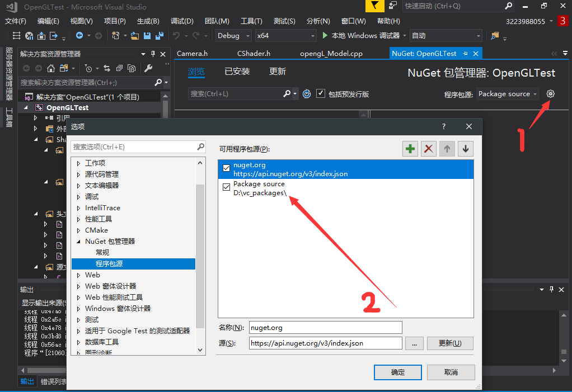Click Collapse All icon in Solution Explorer
572x392 pixels.
pyautogui.click(x=119, y=68)
